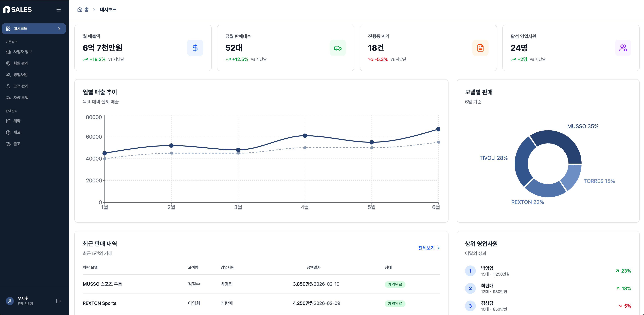This screenshot has height=315, width=644.
Task: Open 고객 관리 in the sidebar
Action: (x=34, y=86)
